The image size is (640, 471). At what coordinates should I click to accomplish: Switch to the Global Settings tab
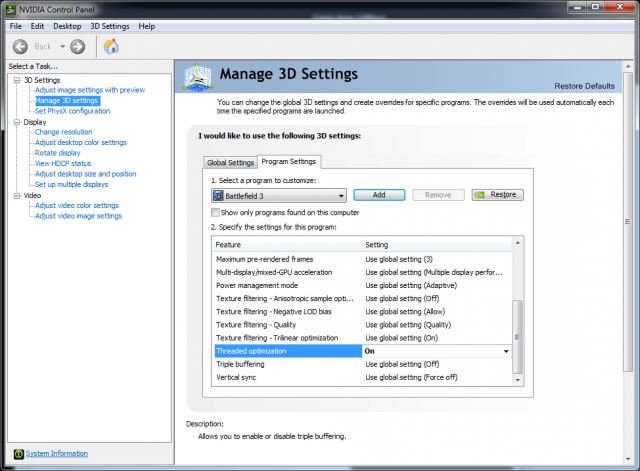pyautogui.click(x=230, y=162)
